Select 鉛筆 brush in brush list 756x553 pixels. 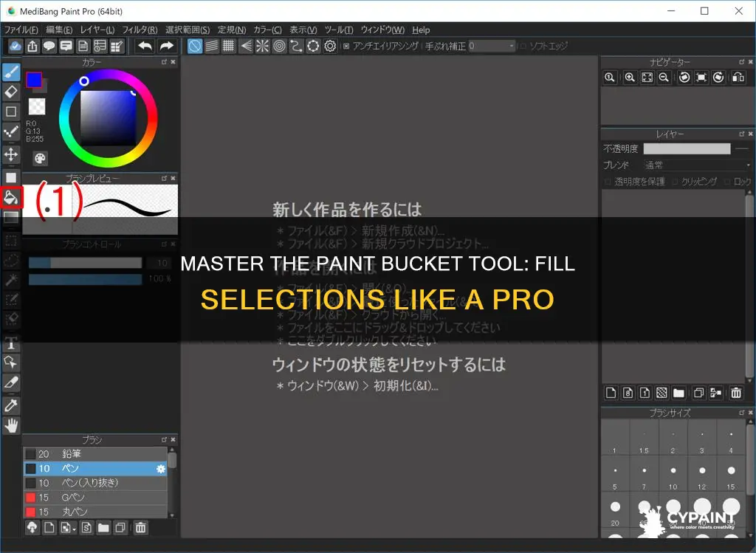click(95, 454)
